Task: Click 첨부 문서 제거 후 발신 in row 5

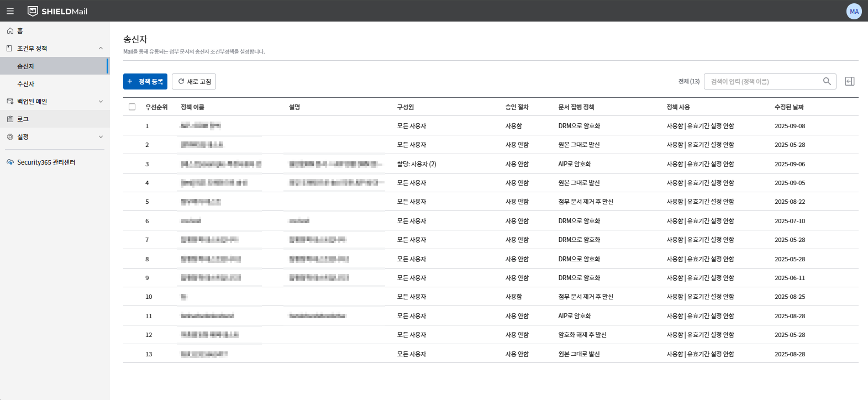Action: tap(586, 202)
